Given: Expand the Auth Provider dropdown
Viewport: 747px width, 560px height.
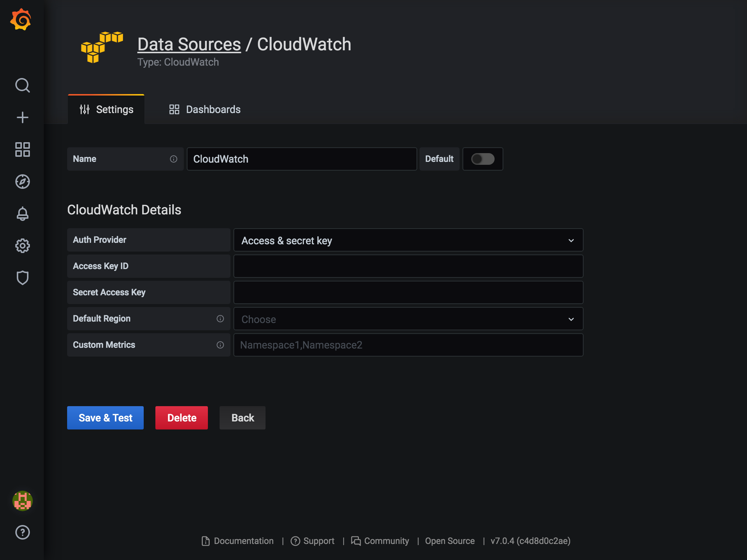Looking at the screenshot, I should tap(408, 240).
